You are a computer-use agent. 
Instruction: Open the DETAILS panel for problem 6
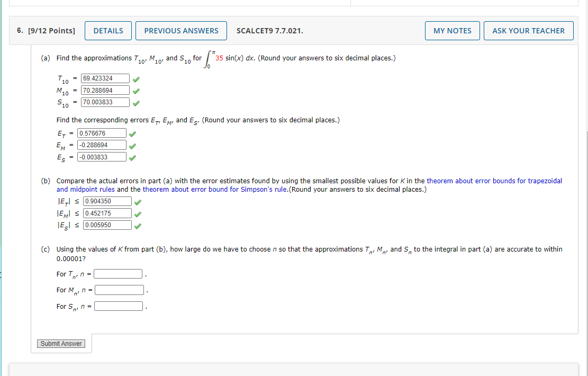[x=108, y=30]
